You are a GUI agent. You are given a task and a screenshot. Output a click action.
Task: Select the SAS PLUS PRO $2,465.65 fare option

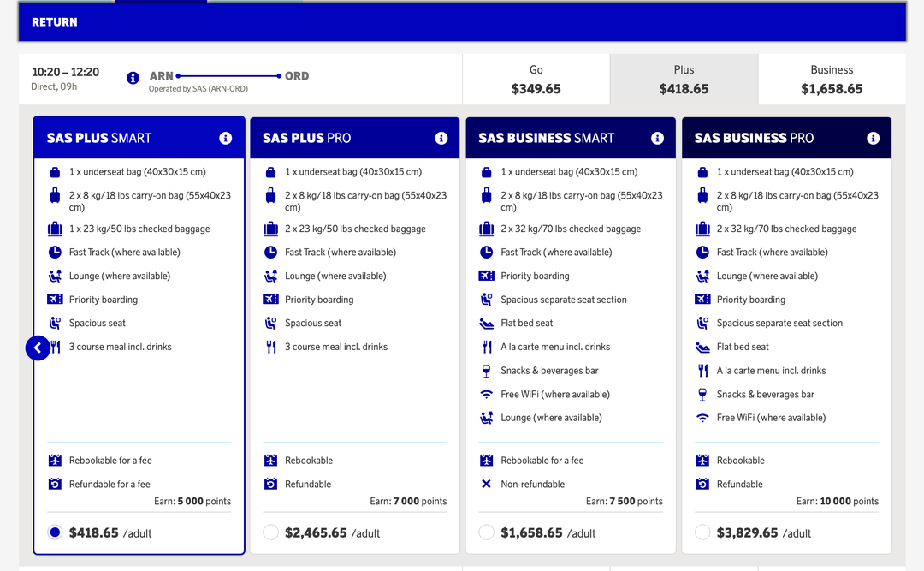(270, 532)
